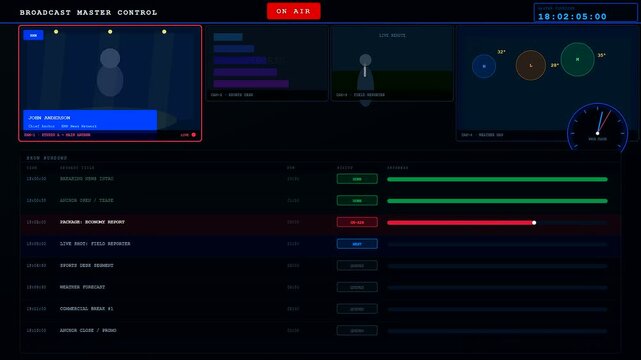641x360 pixels.
Task: Click the 32° temperature label
Action: coord(501,52)
